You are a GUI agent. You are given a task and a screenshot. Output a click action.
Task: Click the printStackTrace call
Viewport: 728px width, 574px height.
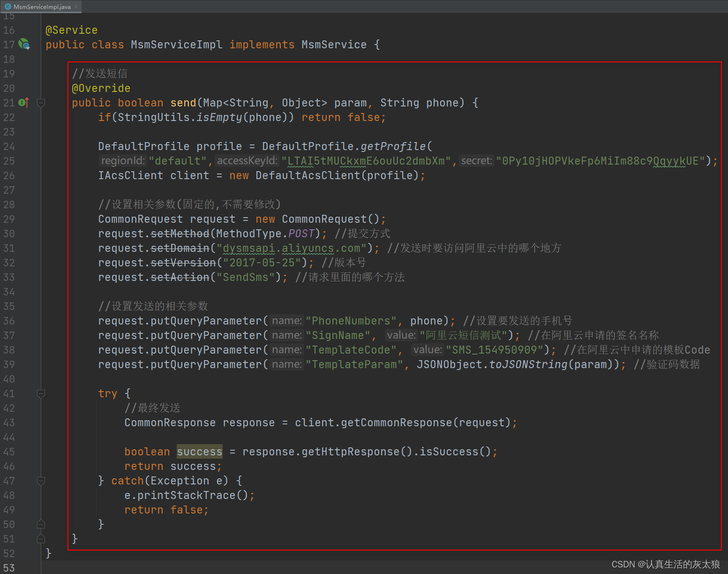(187, 495)
